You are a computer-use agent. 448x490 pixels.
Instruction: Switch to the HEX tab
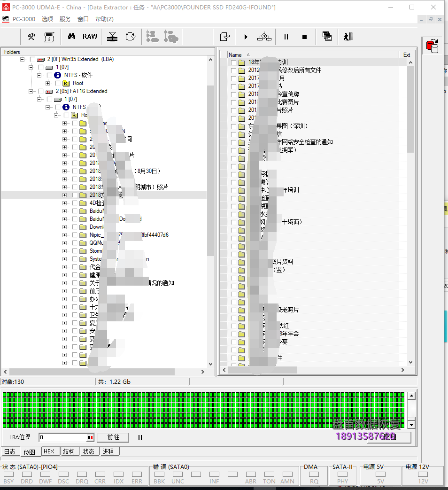click(x=49, y=451)
